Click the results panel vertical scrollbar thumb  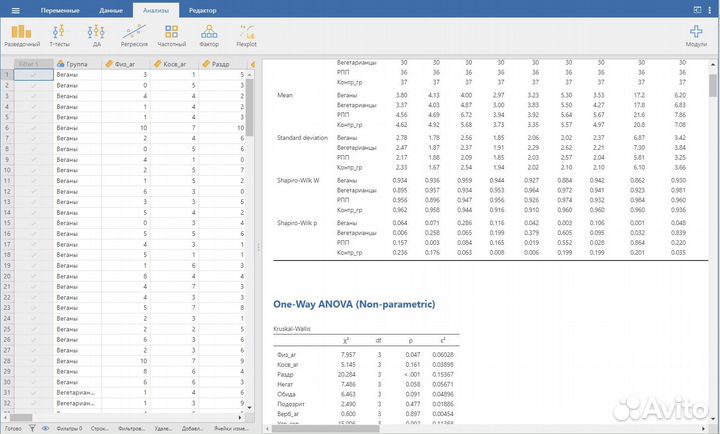click(x=713, y=85)
